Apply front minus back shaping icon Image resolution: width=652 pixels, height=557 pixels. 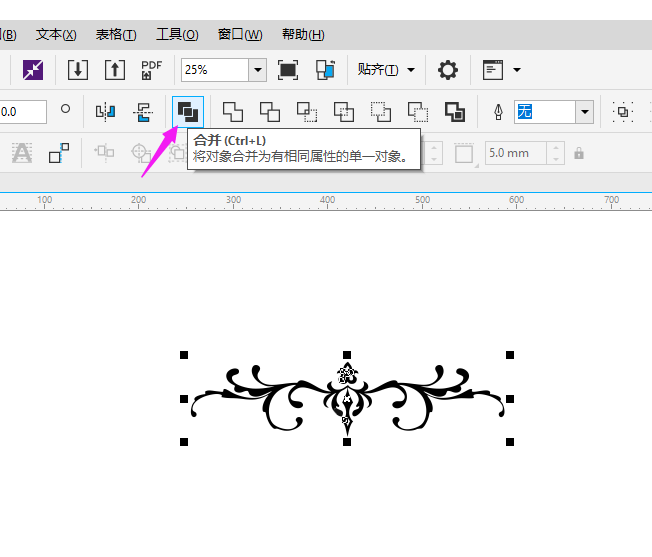(x=381, y=111)
